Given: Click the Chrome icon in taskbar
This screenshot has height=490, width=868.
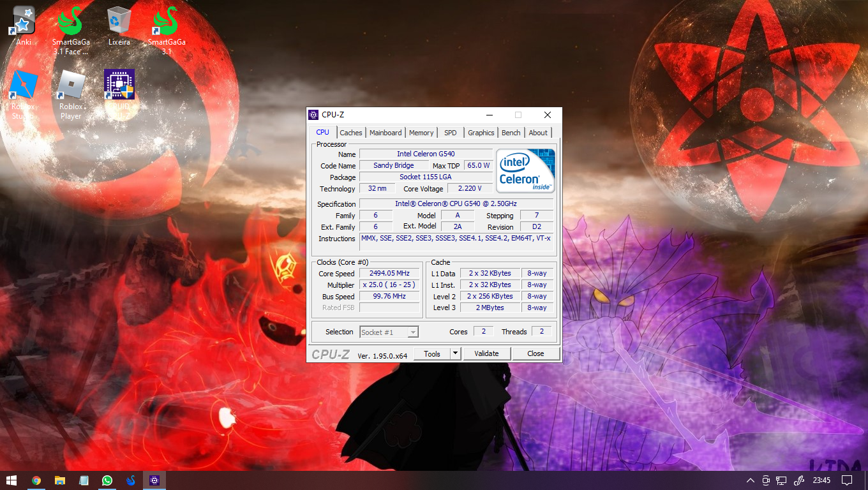Looking at the screenshot, I should [36, 480].
